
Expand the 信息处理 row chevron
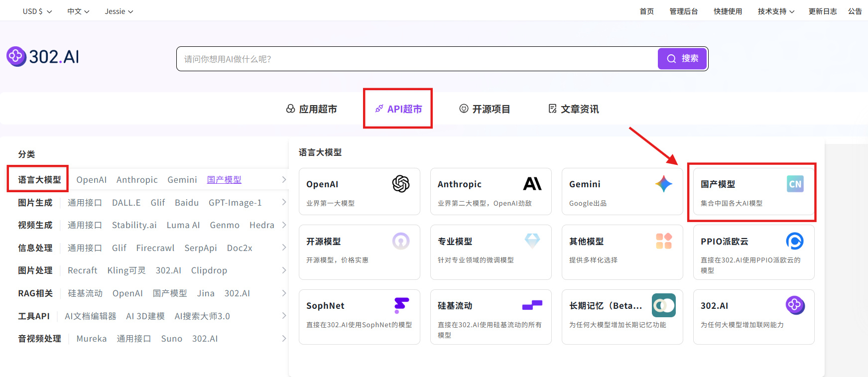284,248
